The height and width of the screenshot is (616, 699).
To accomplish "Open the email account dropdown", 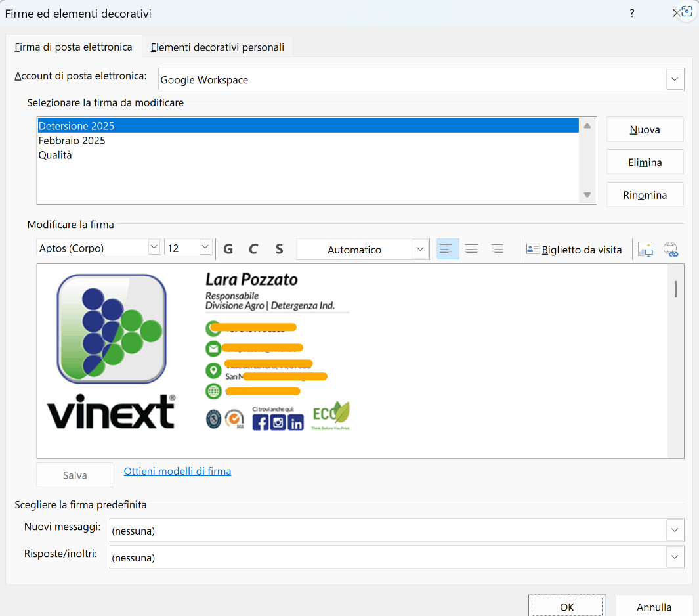I will (x=675, y=79).
